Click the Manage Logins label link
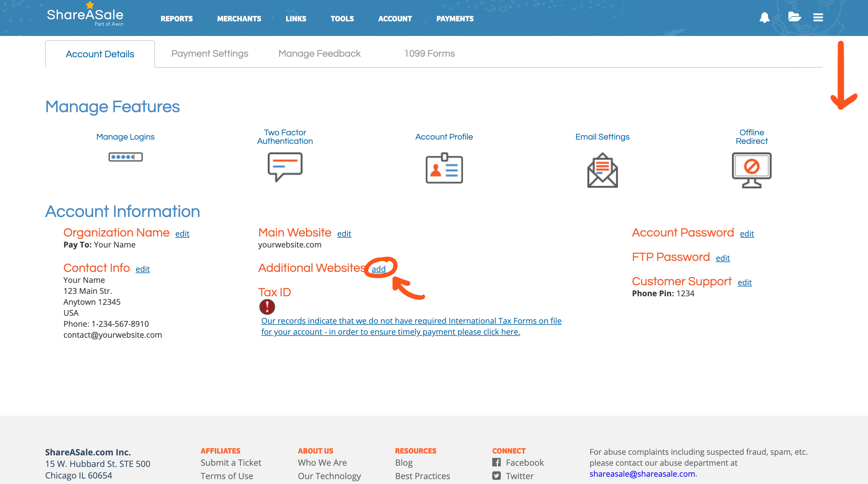Image resolution: width=868 pixels, height=484 pixels. click(x=125, y=137)
